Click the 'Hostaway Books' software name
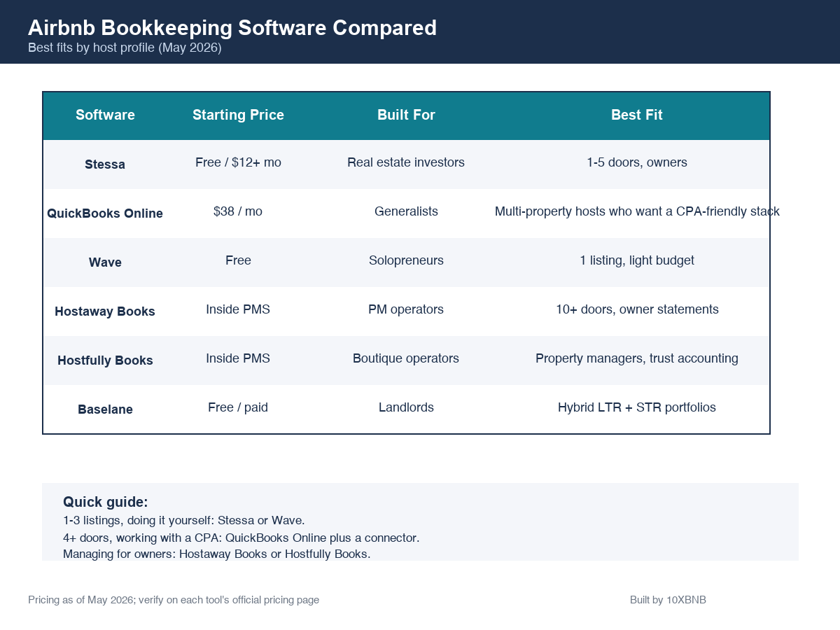 tap(105, 311)
